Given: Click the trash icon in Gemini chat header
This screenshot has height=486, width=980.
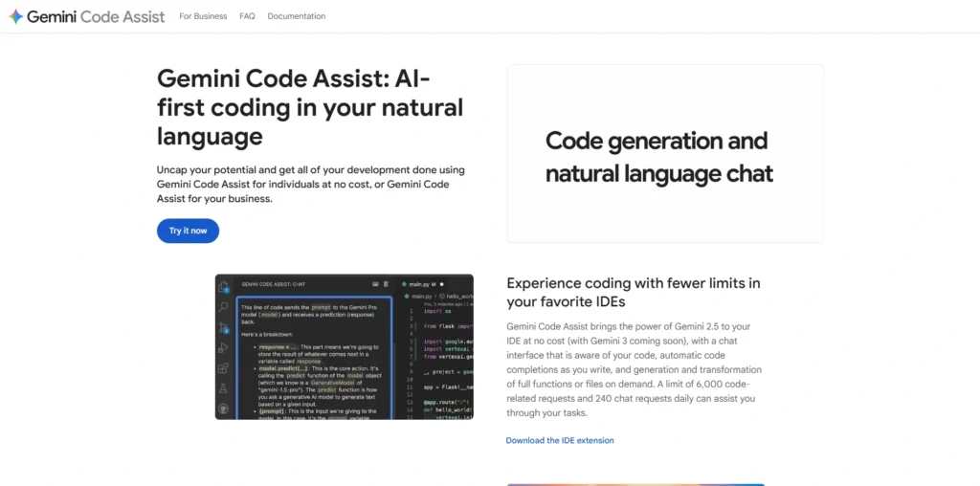Looking at the screenshot, I should tap(386, 284).
